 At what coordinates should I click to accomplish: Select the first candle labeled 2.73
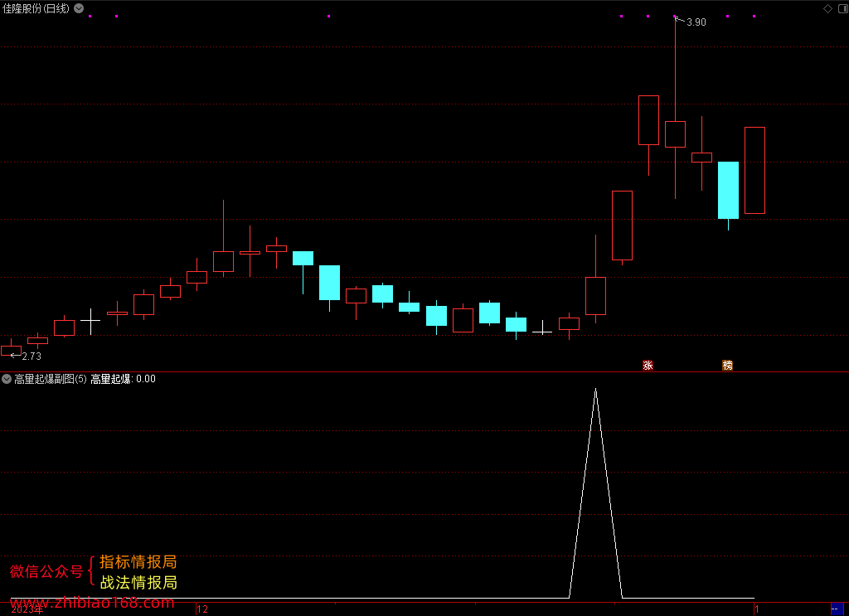point(12,350)
